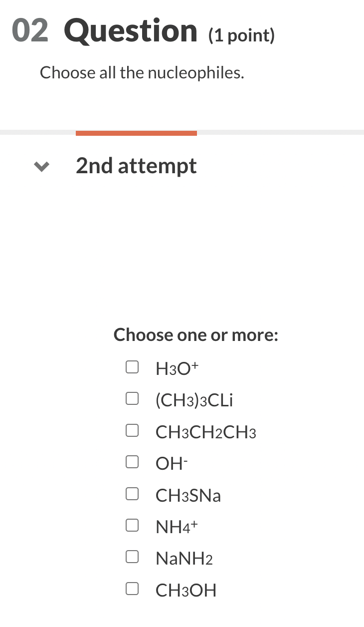Select the NH4+ checkbox
Image resolution: width=364 pixels, height=627 pixels.
click(x=132, y=525)
